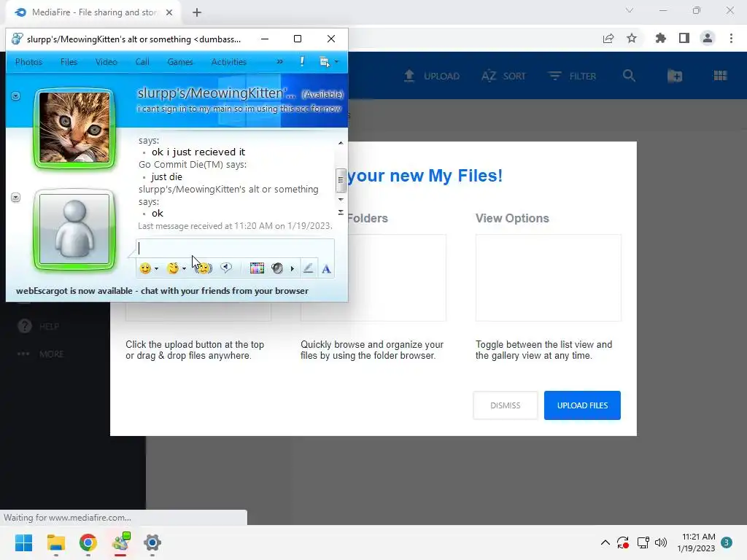747x560 pixels.
Task: Toggle the Chrome side panel icon
Action: (x=684, y=38)
